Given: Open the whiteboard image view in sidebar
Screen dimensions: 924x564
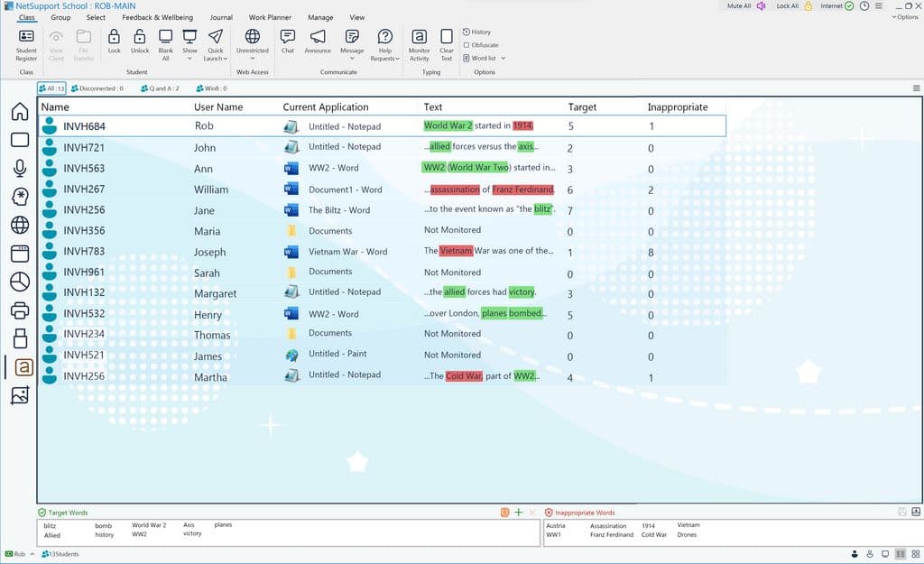Looking at the screenshot, I should click(20, 395).
